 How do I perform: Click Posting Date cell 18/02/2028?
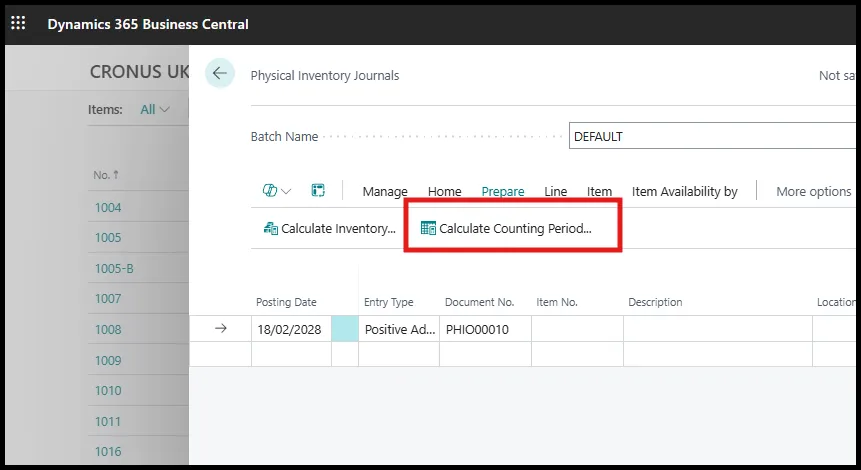point(292,329)
